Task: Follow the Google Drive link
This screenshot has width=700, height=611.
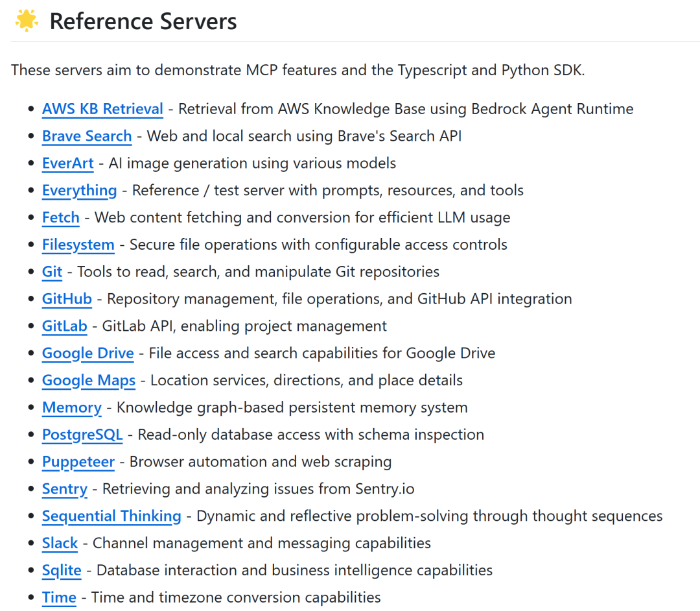Action: (88, 353)
